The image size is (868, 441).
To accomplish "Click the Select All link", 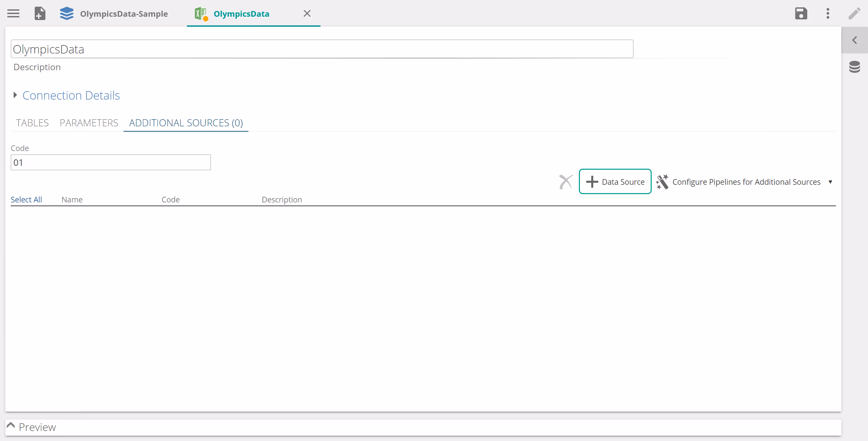I will click(x=26, y=199).
